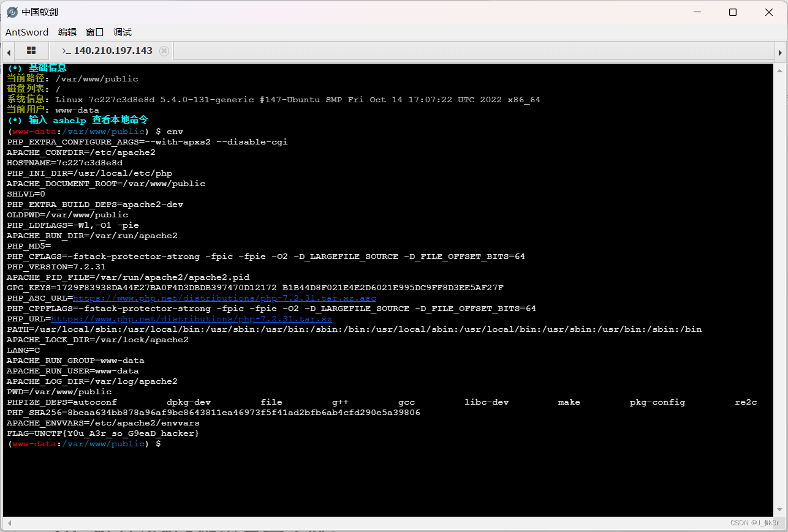Click the APACHE_CONFDIR=/etc/apache2 line
The height and width of the screenshot is (532, 788).
pyautogui.click(x=81, y=152)
